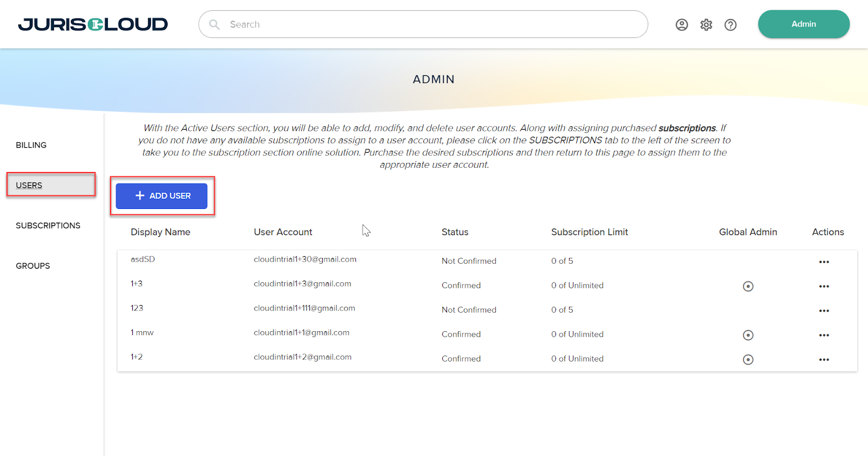Open actions ellipsis for user 1+2
This screenshot has height=456, width=868.
point(824,359)
